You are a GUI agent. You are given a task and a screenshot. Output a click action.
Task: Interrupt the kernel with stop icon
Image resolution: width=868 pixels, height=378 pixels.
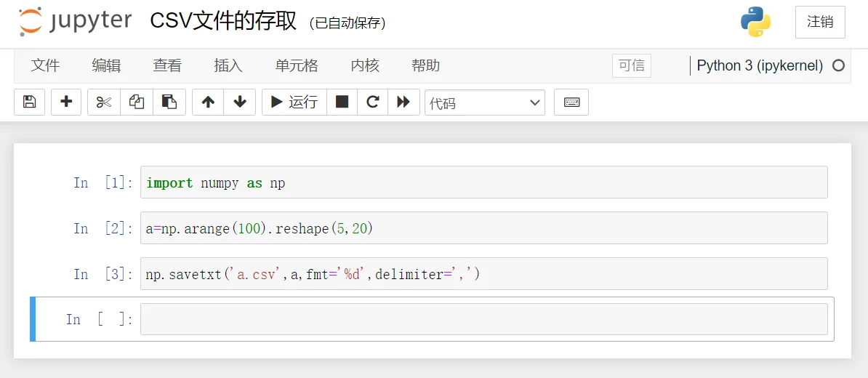342,102
